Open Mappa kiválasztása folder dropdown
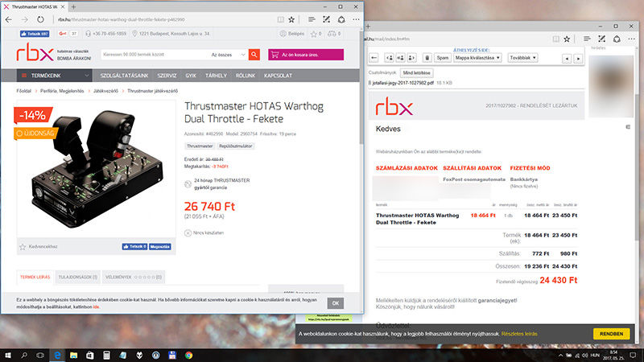644x362 pixels. coord(477,58)
